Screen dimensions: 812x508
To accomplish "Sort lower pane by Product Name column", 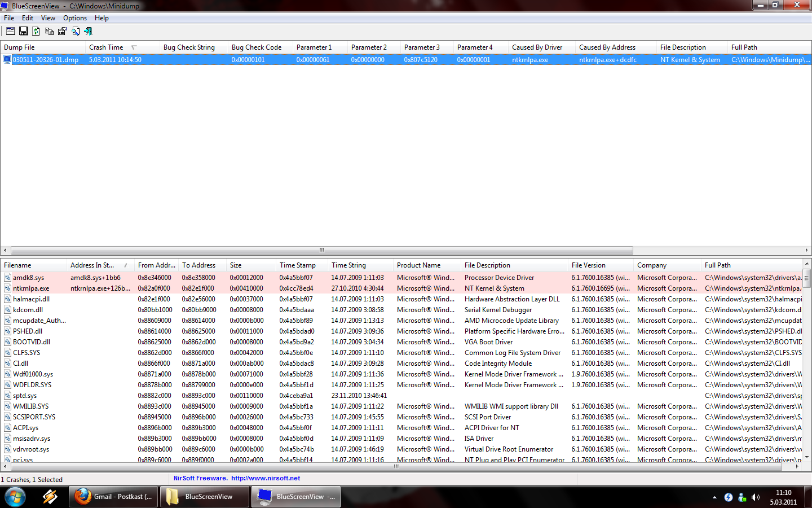I will (x=427, y=265).
